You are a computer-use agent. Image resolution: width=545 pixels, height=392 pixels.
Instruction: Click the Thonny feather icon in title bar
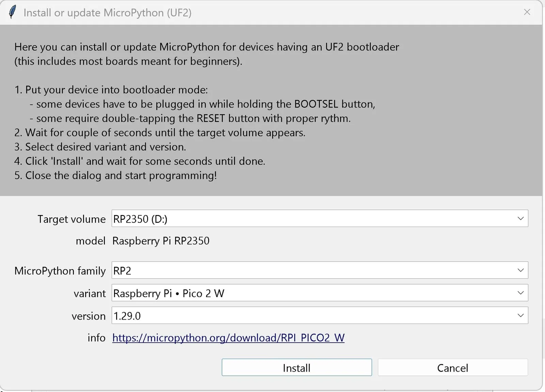[x=12, y=12]
